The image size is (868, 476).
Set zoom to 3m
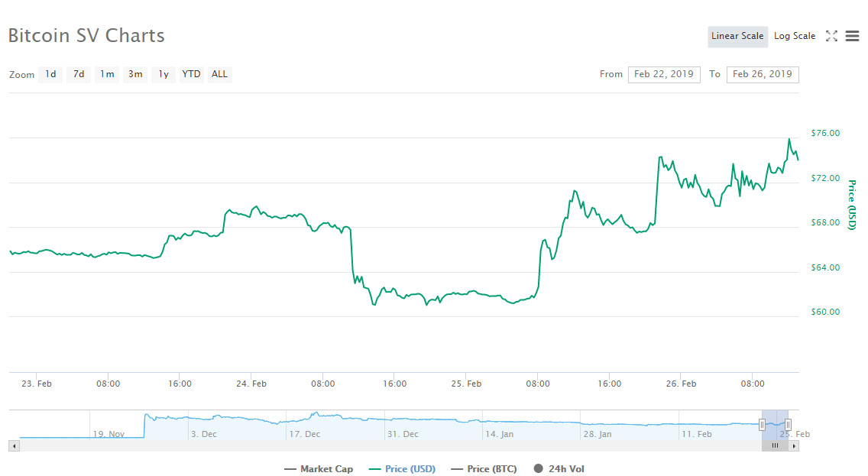135,74
